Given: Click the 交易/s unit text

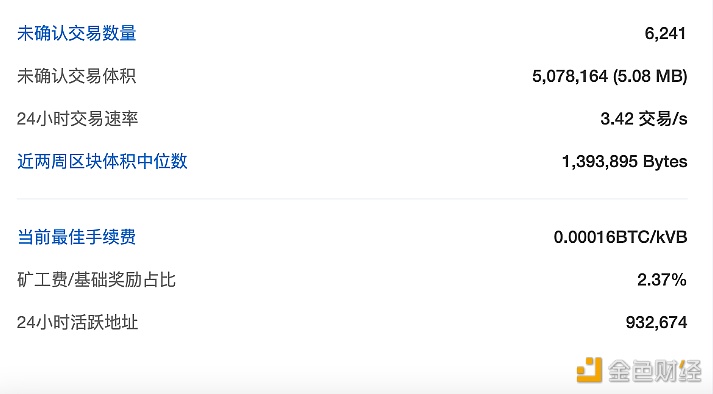Looking at the screenshot, I should click(x=663, y=119).
